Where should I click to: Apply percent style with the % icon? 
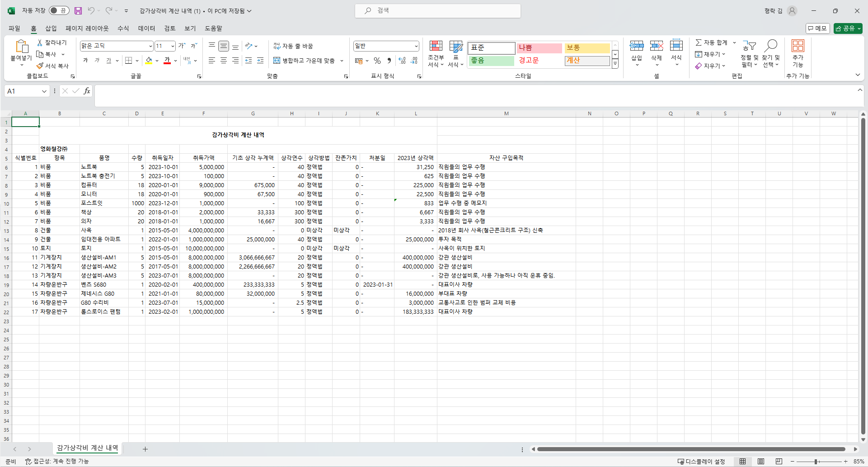[377, 61]
